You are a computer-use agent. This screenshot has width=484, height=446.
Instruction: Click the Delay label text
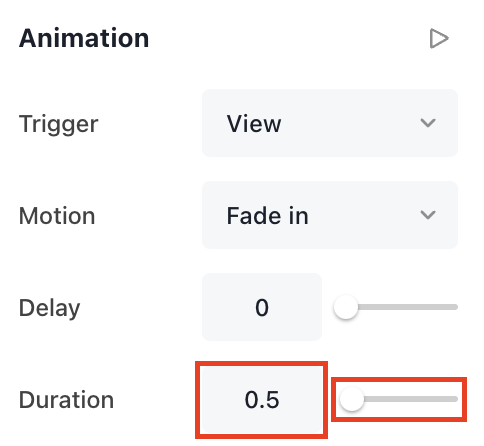tap(49, 308)
